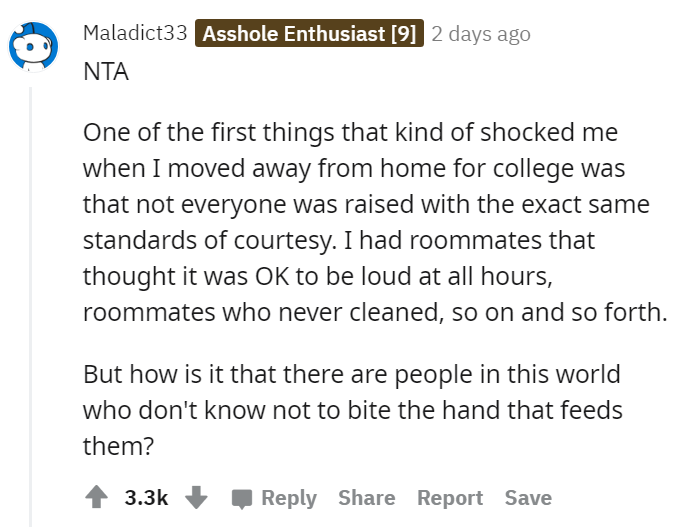The height and width of the screenshot is (527, 692).
Task: Collapse the comment thread using the vertical line
Action: pos(30,306)
